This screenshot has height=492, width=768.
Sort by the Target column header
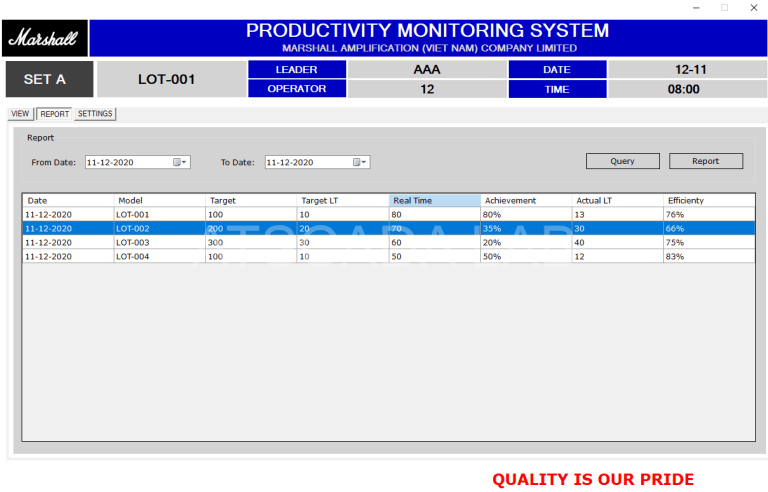[x=251, y=200]
